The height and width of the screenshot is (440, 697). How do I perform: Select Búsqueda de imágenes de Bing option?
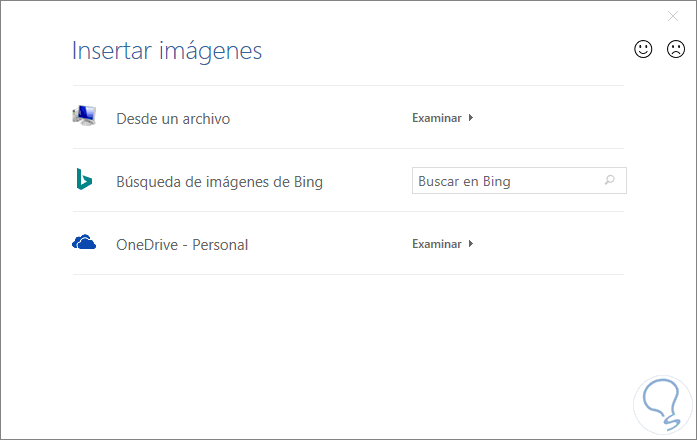coord(219,182)
